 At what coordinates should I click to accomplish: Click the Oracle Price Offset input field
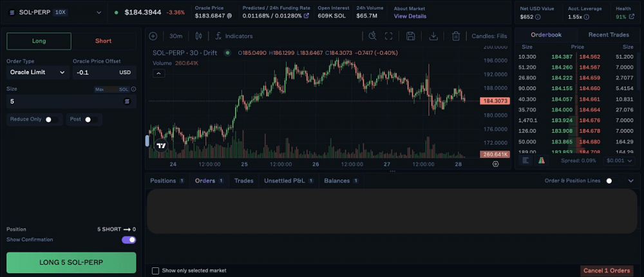tap(104, 72)
